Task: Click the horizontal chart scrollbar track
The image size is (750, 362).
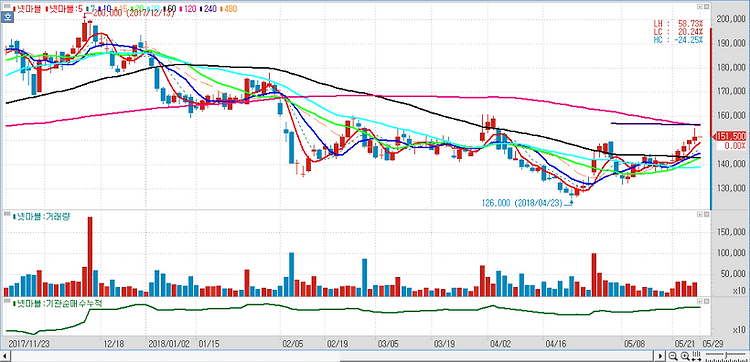Action: pos(332,356)
